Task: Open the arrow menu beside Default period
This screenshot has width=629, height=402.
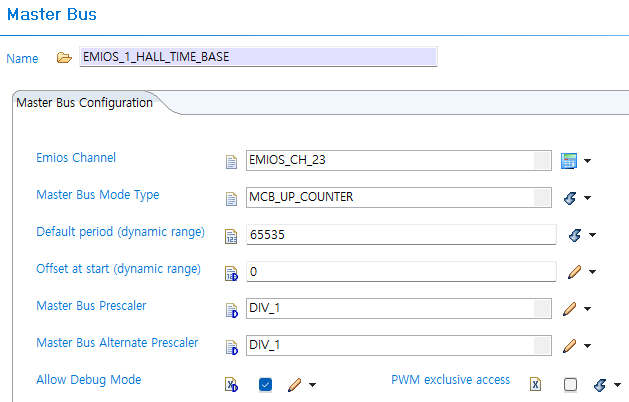Action: pos(592,235)
